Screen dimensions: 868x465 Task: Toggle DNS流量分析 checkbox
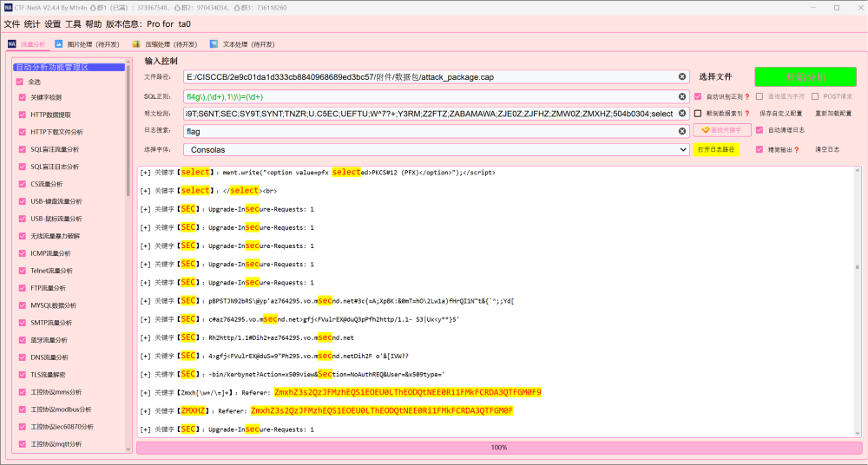click(x=23, y=357)
